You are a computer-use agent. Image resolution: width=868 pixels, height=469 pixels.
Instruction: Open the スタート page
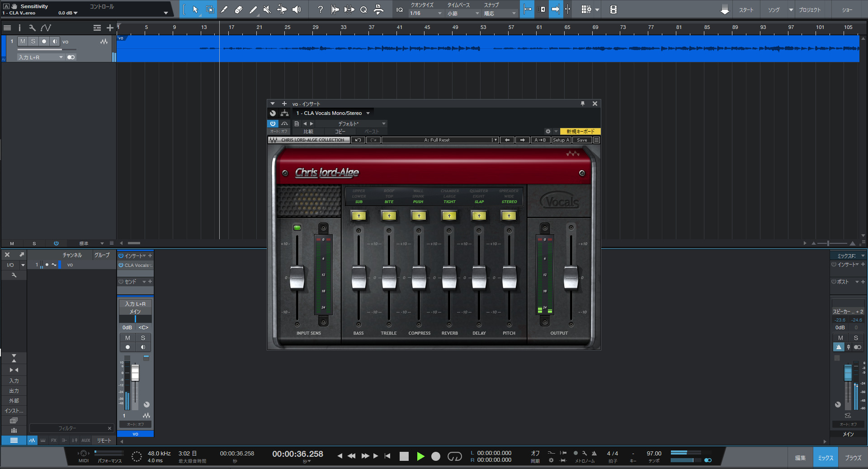pos(746,10)
